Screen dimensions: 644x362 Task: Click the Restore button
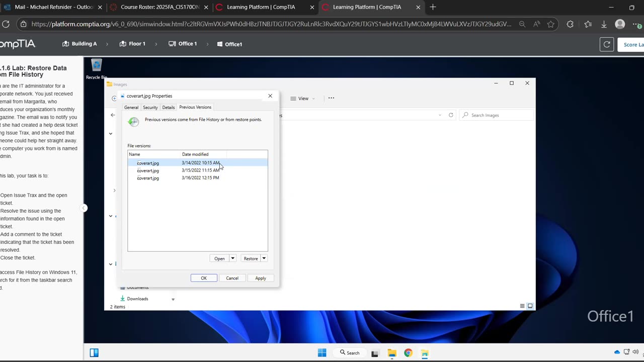(x=251, y=258)
